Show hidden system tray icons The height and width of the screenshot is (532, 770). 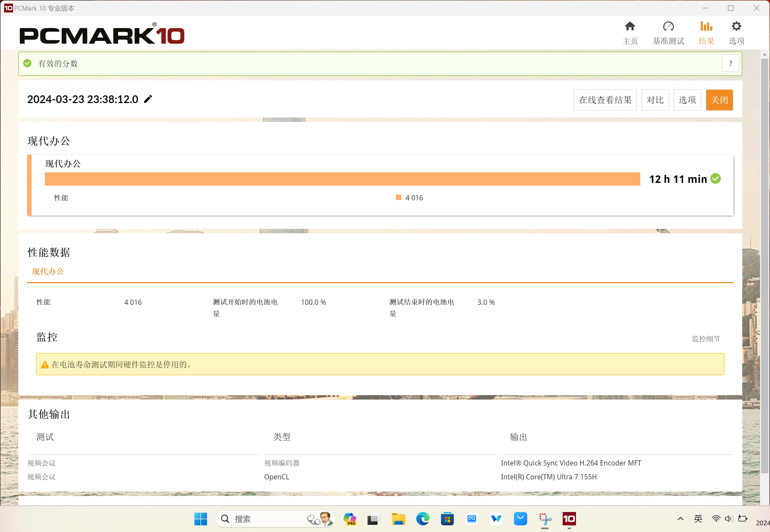point(680,519)
